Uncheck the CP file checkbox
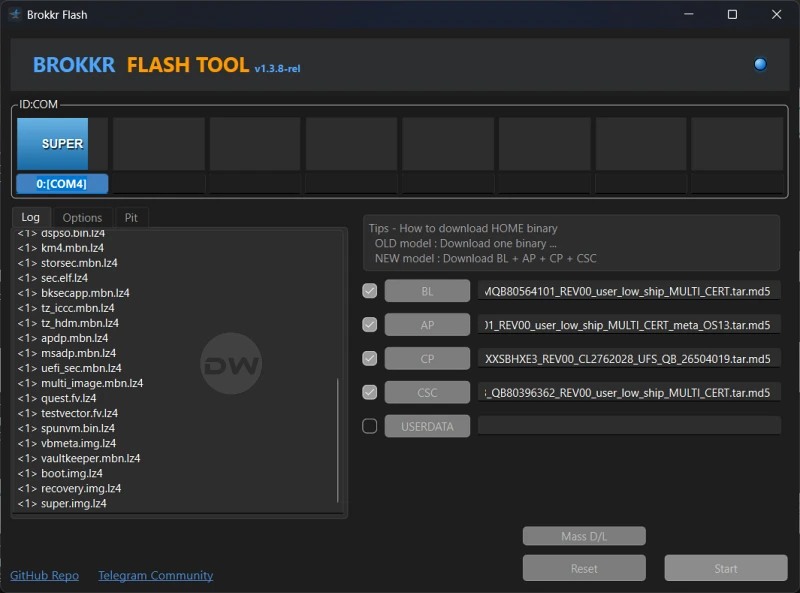 pyautogui.click(x=370, y=359)
